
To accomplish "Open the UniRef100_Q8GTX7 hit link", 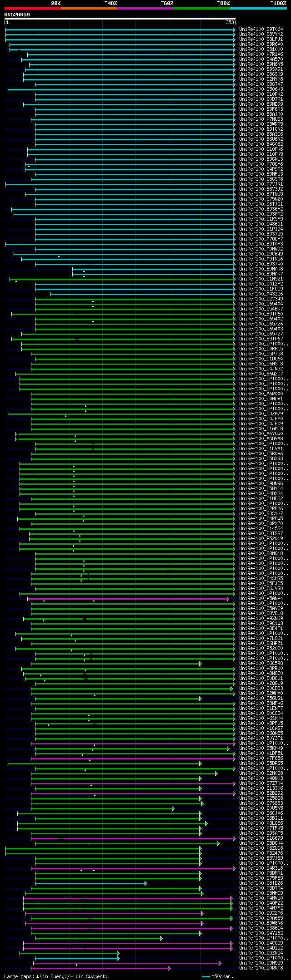I will (261, 84).
